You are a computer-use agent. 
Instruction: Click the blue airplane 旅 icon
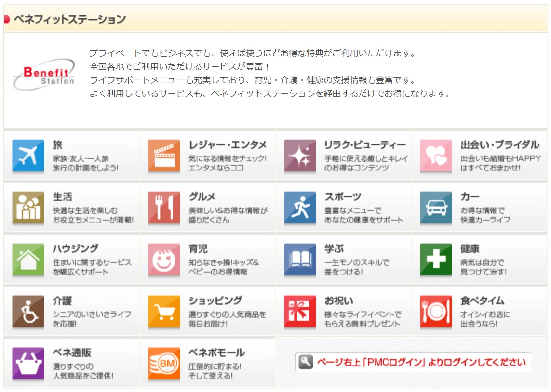pyautogui.click(x=28, y=156)
